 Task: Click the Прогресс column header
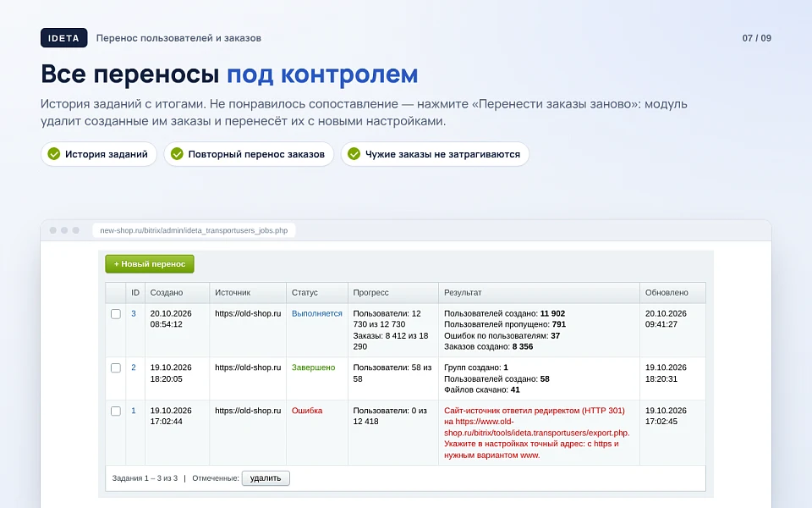393,292
